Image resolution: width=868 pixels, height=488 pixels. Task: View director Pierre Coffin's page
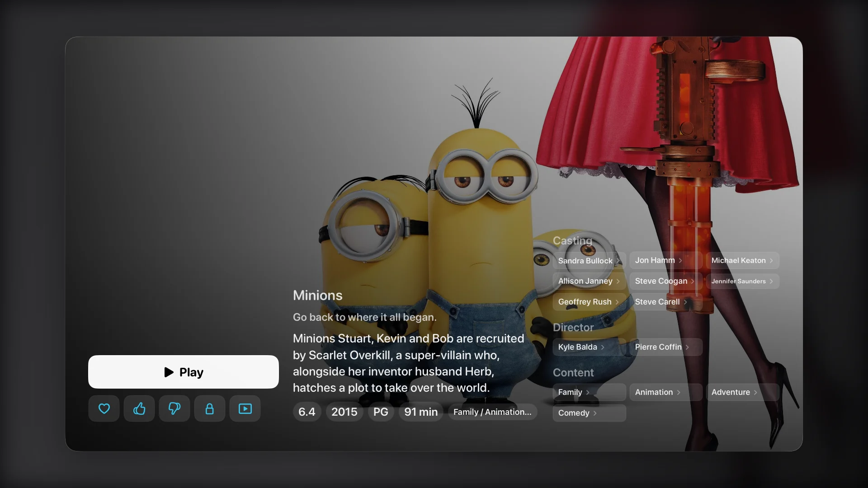pos(665,347)
